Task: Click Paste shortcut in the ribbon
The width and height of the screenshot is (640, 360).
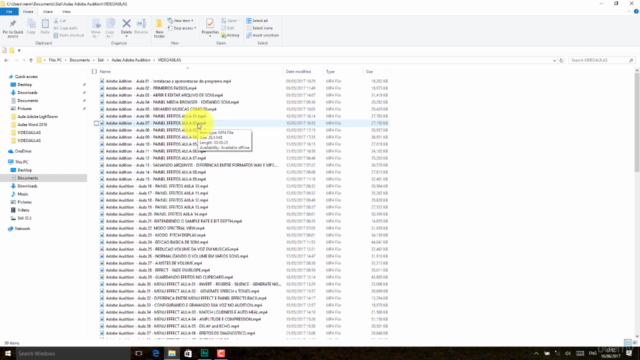Action: point(69,36)
